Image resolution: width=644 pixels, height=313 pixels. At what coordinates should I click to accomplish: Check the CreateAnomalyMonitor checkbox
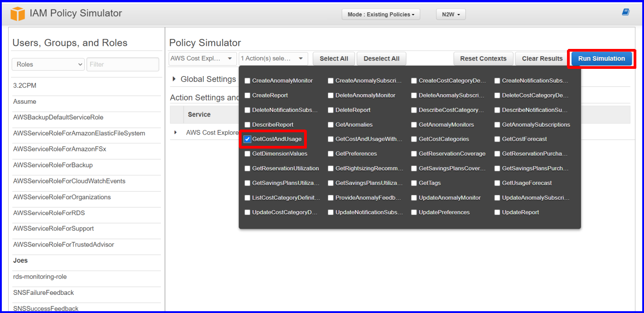point(247,81)
